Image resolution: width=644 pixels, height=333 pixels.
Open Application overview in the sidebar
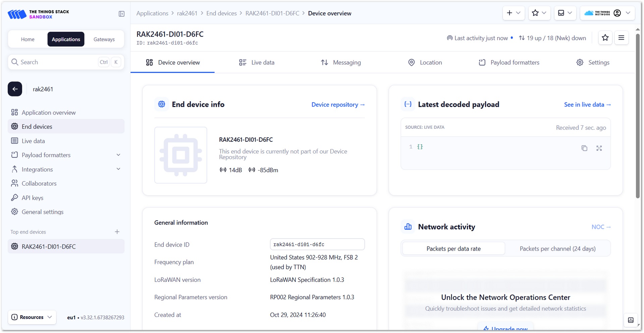[x=66, y=113]
